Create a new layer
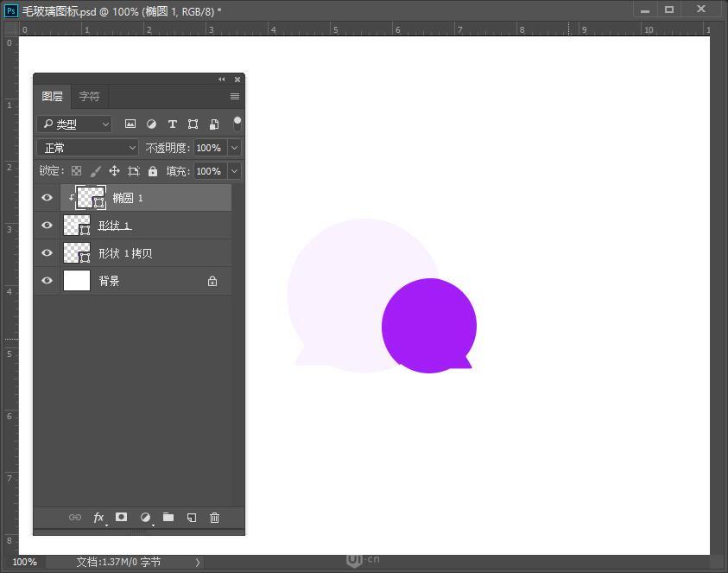Screen dimensions: 728x573 click(192, 518)
